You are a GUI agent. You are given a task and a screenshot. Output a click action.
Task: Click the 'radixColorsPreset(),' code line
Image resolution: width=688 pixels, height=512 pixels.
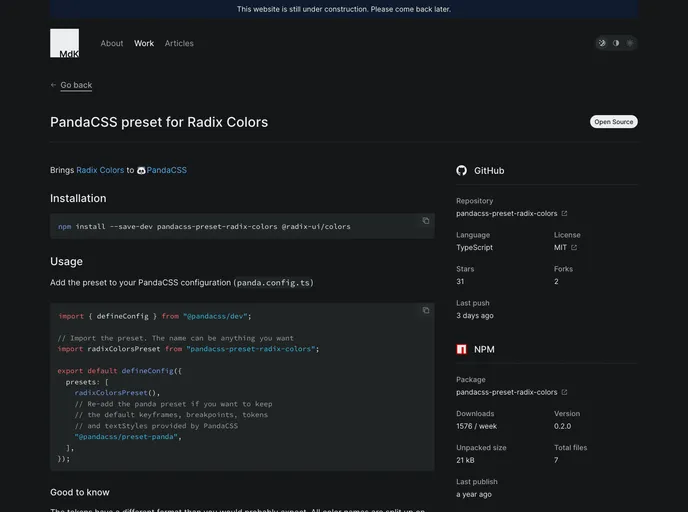[117, 393]
